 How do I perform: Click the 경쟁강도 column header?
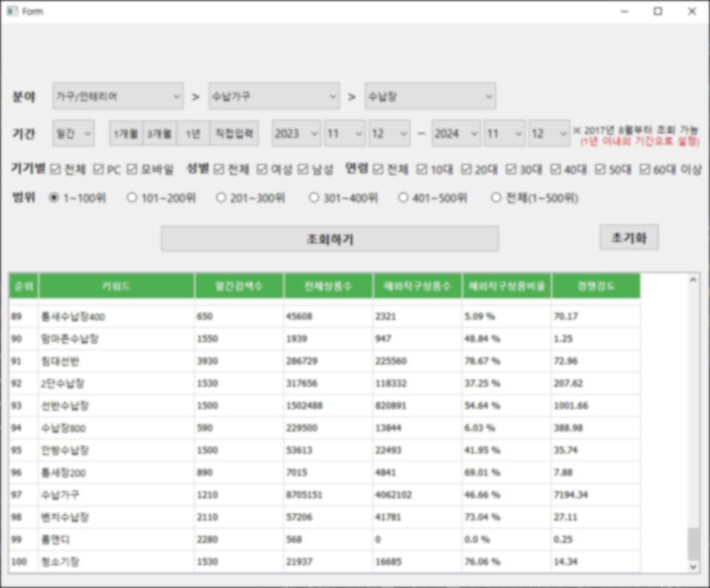(596, 285)
